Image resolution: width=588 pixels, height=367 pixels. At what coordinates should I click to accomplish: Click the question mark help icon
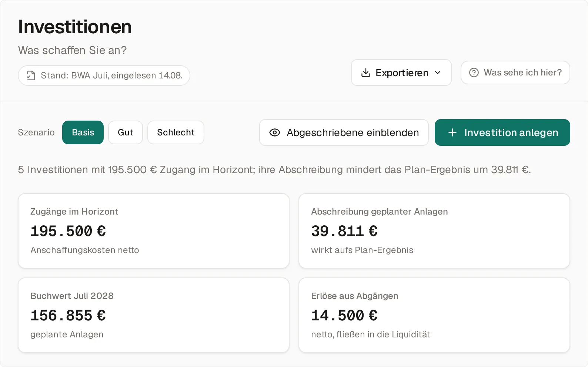(474, 73)
